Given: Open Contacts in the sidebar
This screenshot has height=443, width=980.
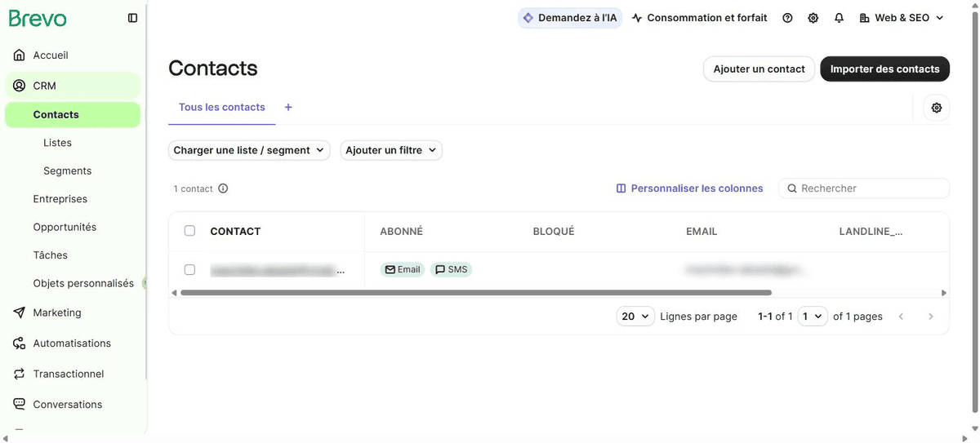Looking at the screenshot, I should coord(73,115).
